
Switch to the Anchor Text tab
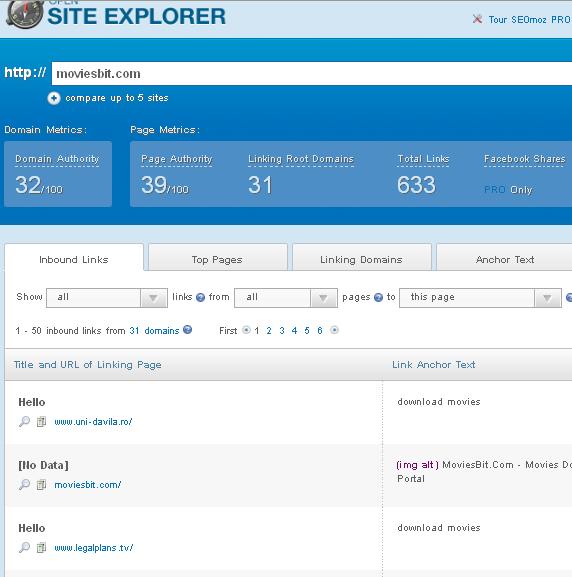(505, 258)
